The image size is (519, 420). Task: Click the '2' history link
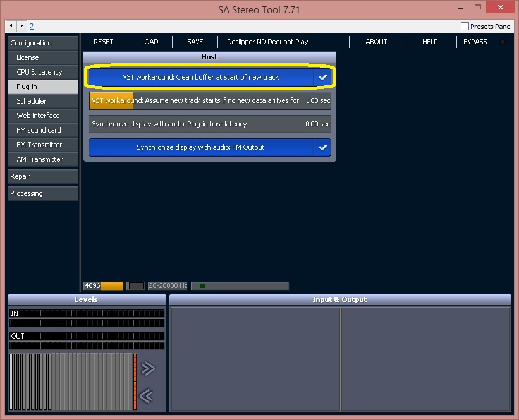coord(32,26)
